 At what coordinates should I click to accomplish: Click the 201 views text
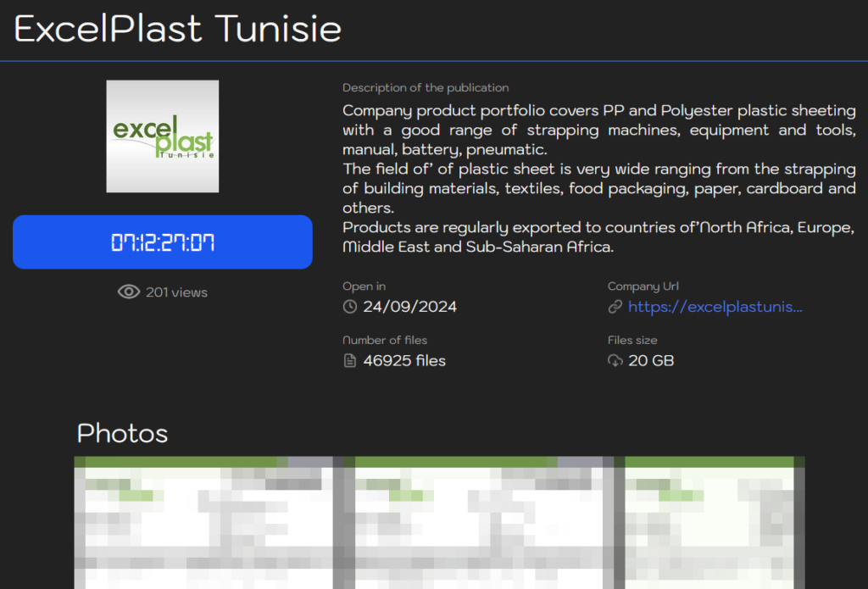[x=176, y=292]
